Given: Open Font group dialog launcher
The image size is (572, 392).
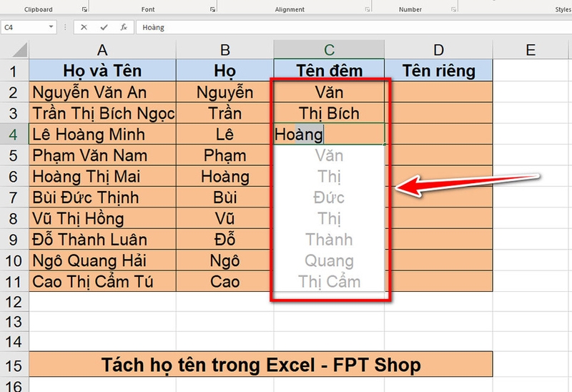Looking at the screenshot, I should pos(212,9).
